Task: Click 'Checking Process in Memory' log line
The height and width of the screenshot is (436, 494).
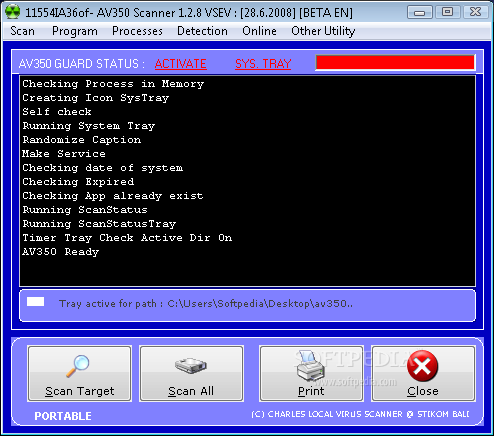Action: (x=113, y=84)
